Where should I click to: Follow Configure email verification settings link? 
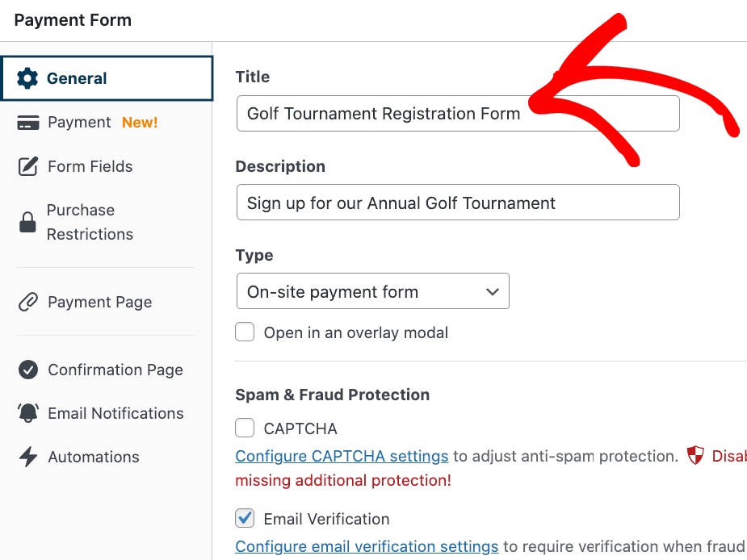click(x=367, y=546)
